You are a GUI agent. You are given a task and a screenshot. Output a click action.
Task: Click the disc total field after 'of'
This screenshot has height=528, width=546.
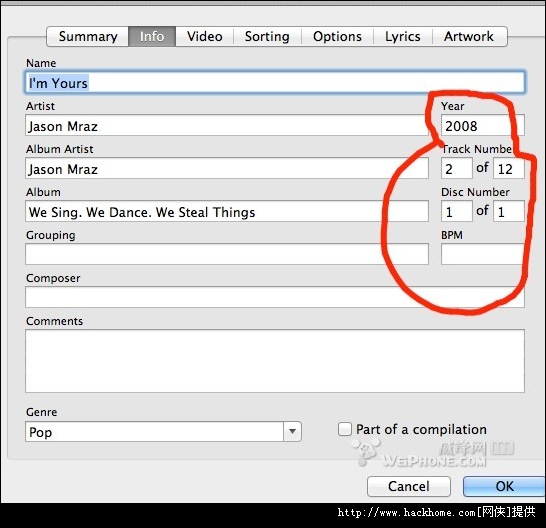509,211
